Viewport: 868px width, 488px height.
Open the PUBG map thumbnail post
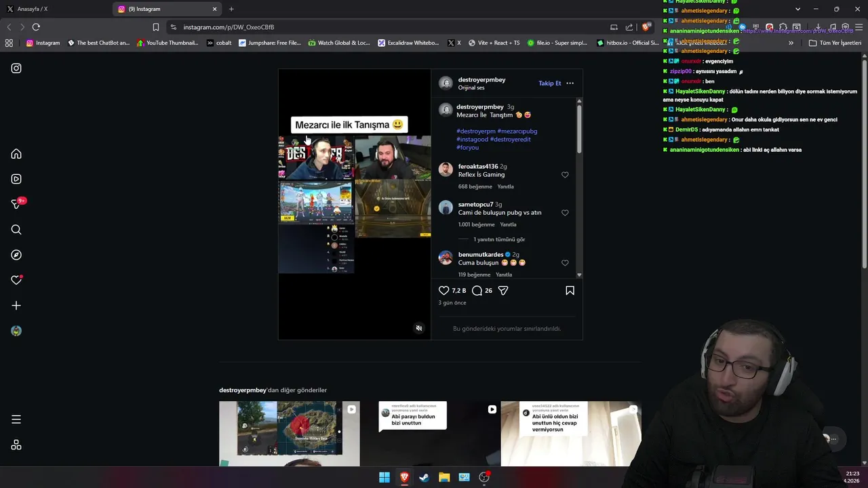(x=290, y=434)
